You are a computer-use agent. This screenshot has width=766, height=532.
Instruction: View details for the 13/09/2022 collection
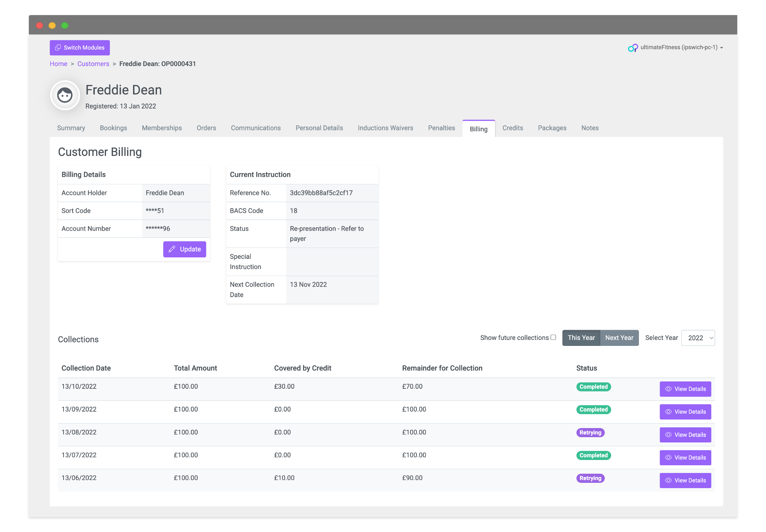(x=685, y=412)
